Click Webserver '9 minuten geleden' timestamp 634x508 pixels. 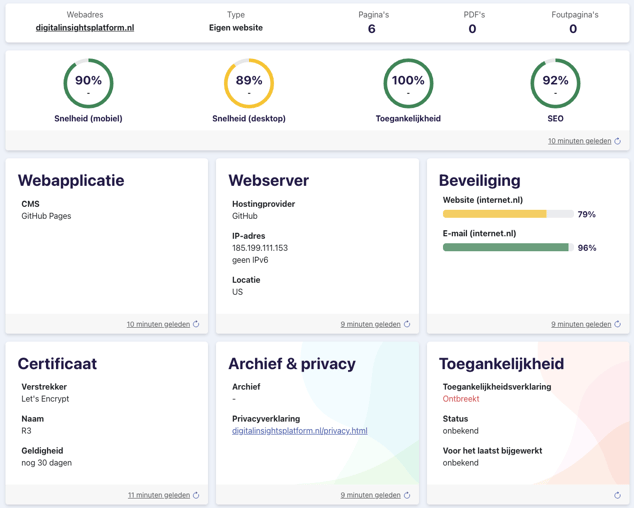370,324
